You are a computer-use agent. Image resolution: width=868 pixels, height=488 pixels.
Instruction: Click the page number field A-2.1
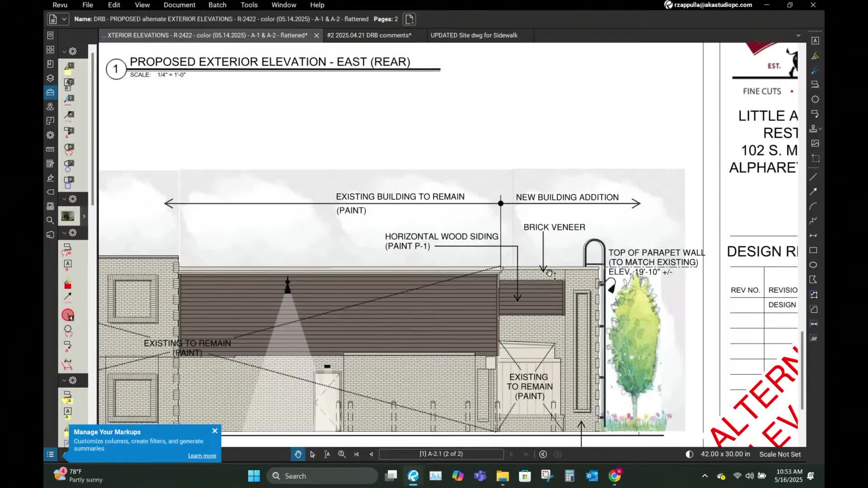[x=441, y=454]
